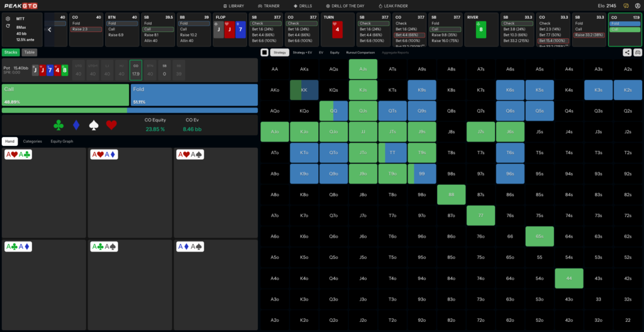Viewport: 644px width, 332px height.
Task: Open the Trainer section
Action: pos(269,6)
